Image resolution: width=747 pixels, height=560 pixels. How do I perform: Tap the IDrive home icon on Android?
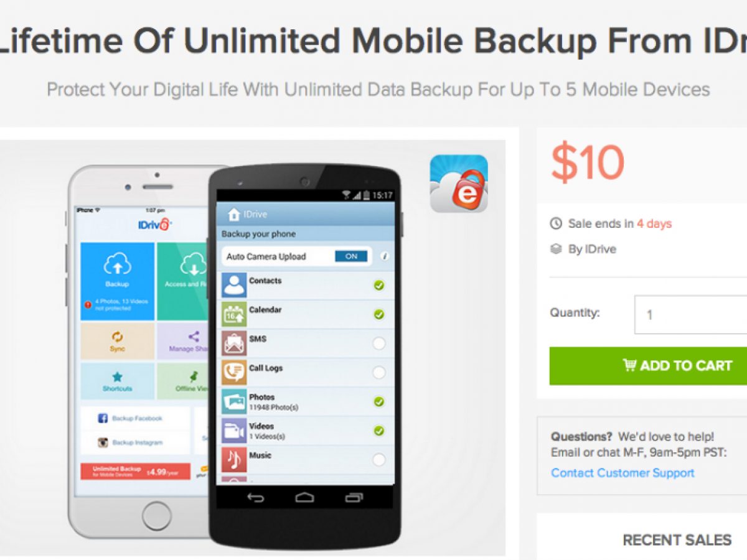coord(233,214)
